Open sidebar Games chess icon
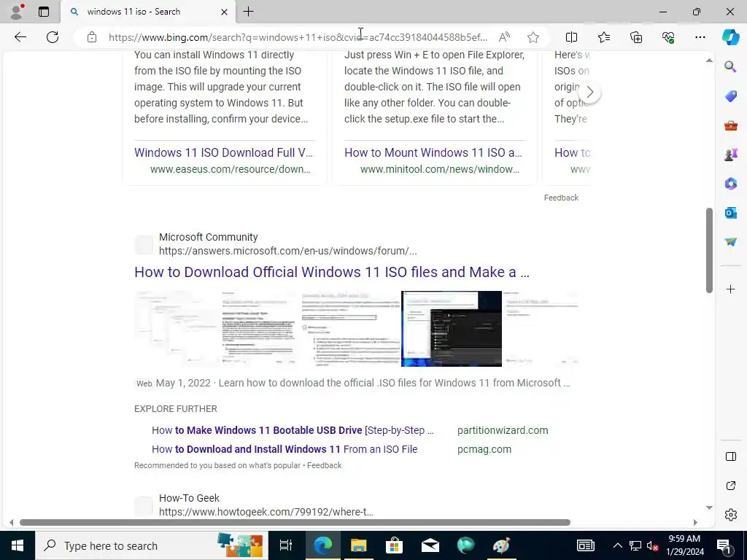 point(730,155)
